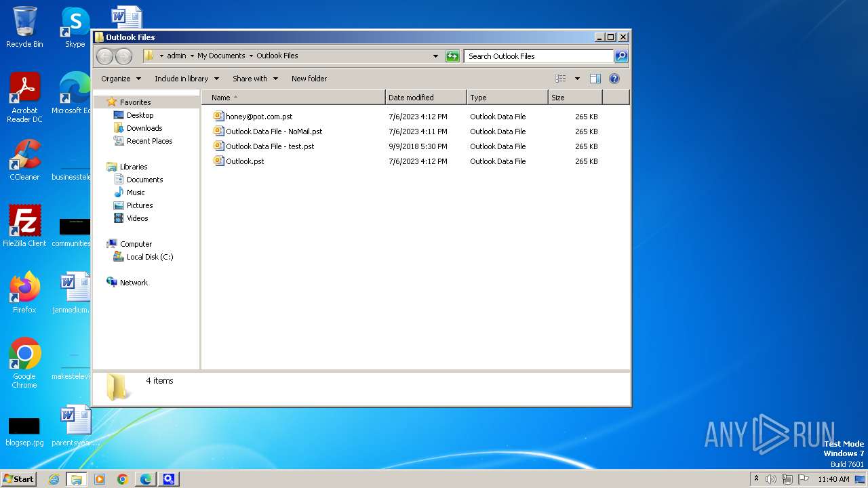
Task: Click the Change your view icon
Action: pyautogui.click(x=560, y=79)
